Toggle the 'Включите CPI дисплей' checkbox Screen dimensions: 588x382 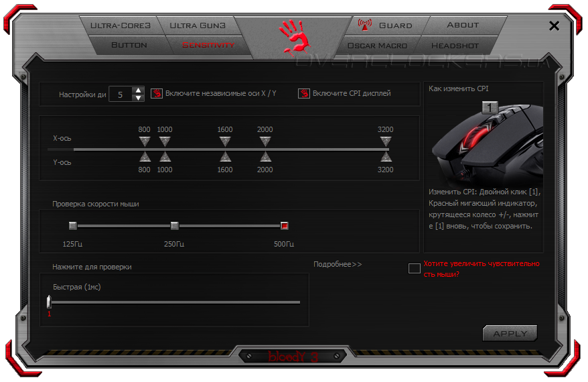(304, 93)
